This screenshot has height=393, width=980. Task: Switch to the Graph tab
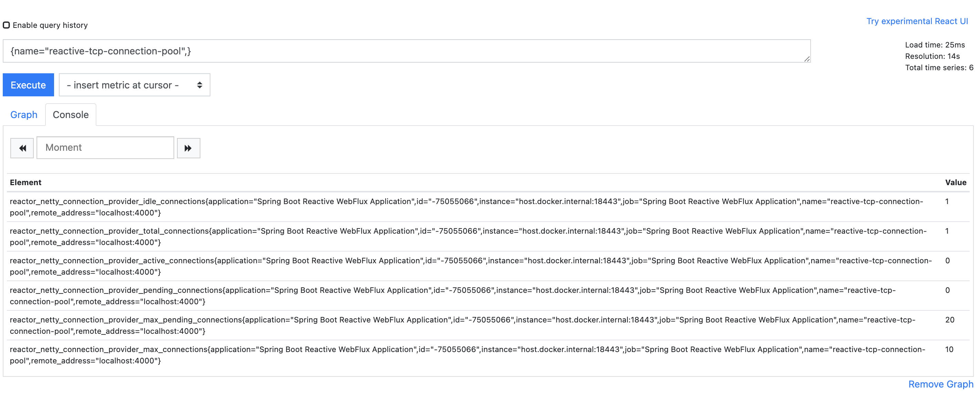23,115
